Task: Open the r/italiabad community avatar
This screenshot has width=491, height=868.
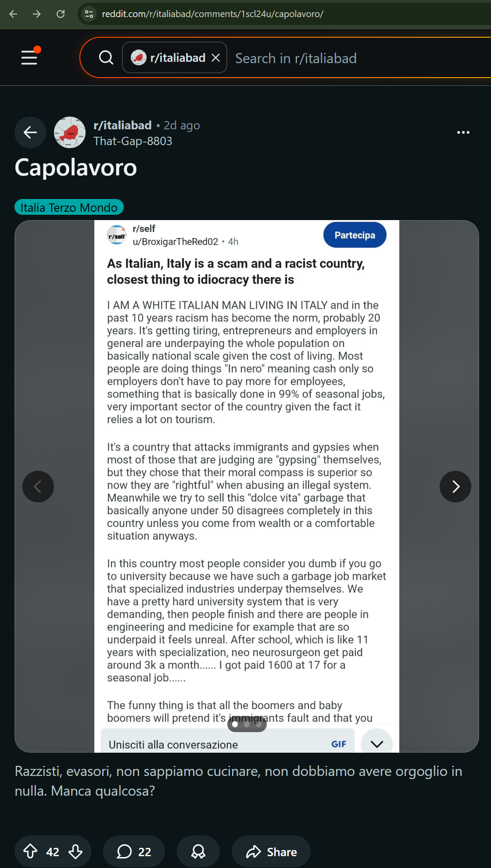Action: point(70,132)
